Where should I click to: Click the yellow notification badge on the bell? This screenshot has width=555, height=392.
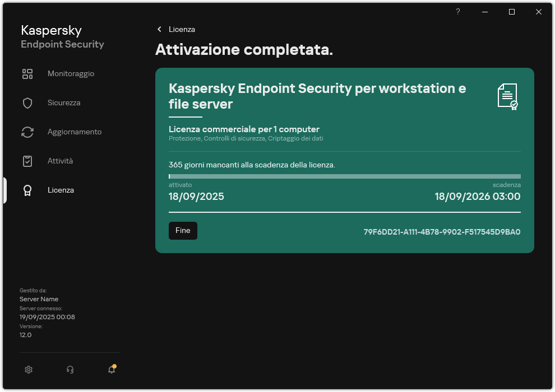115,365
